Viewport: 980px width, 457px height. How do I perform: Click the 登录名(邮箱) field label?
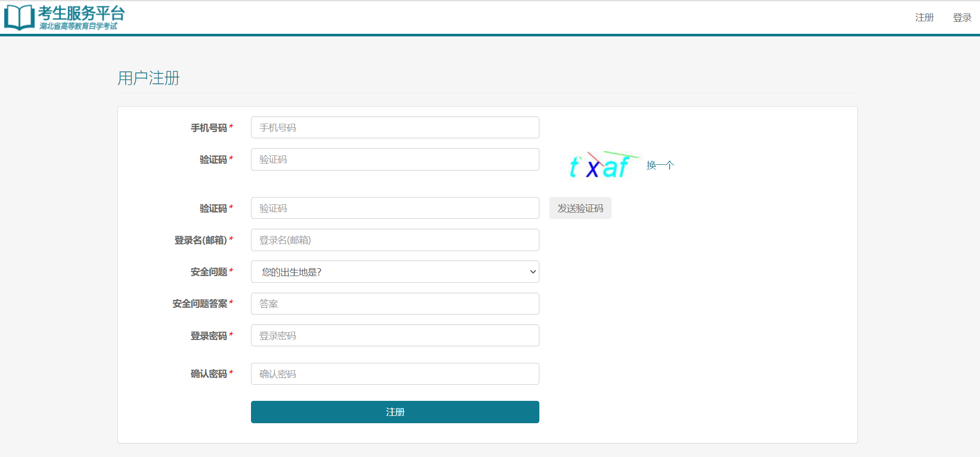click(x=201, y=240)
